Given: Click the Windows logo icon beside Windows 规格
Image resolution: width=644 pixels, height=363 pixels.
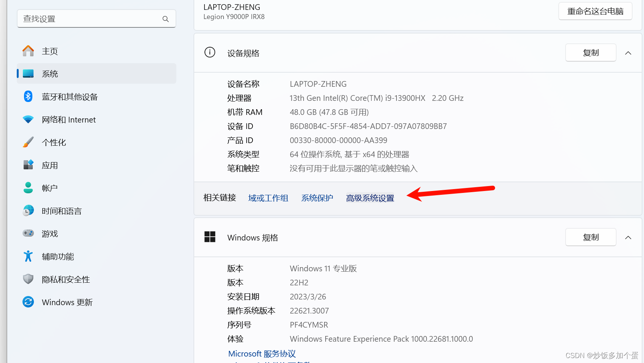Looking at the screenshot, I should click(210, 237).
